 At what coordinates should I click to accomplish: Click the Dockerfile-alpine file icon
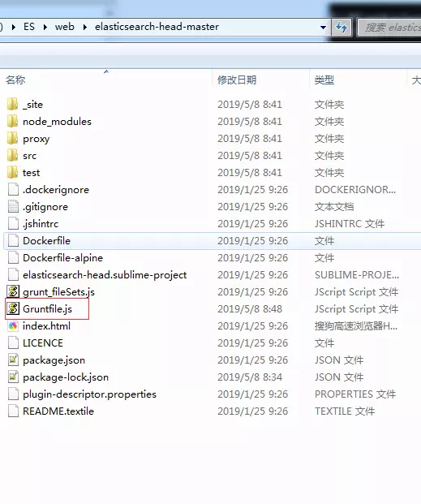pos(13,258)
